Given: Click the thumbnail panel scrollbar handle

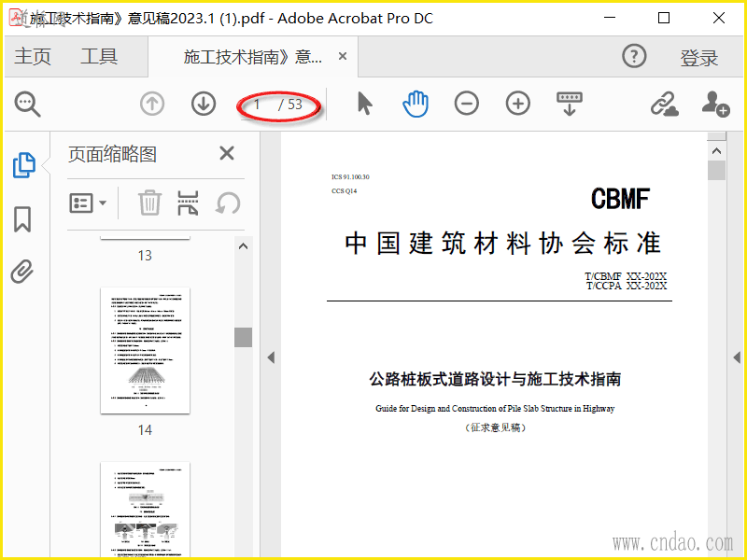Looking at the screenshot, I should pyautogui.click(x=243, y=337).
